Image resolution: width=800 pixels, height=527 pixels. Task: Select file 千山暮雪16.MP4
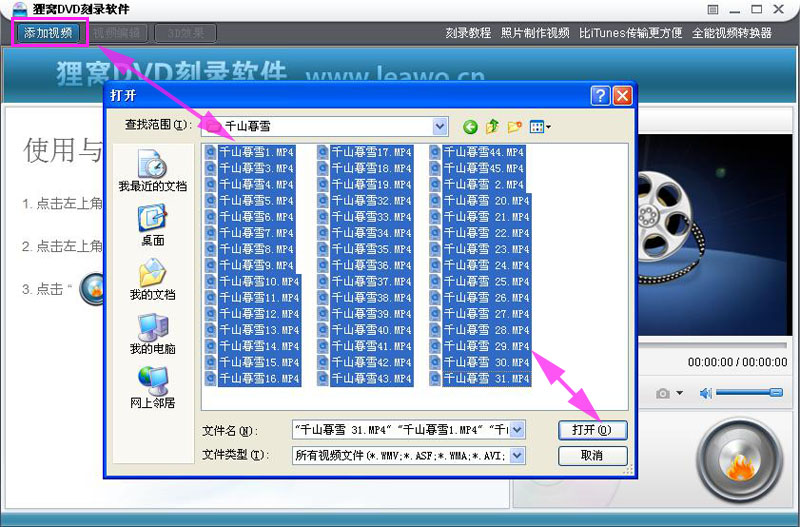[x=259, y=379]
